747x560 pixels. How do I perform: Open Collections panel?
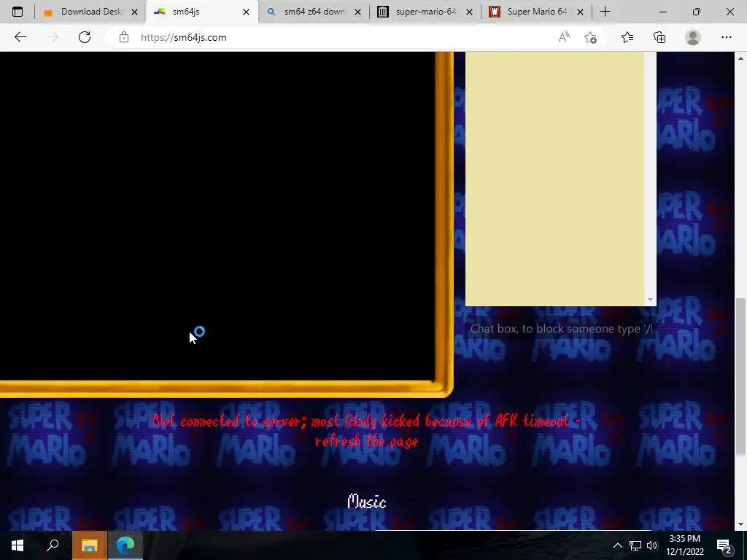pyautogui.click(x=659, y=37)
